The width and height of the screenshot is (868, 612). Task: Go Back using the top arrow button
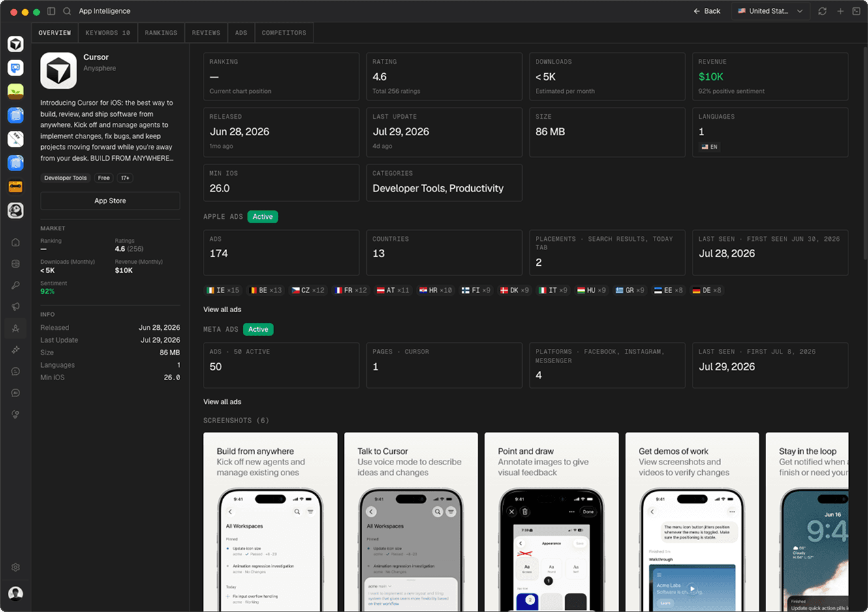click(707, 11)
